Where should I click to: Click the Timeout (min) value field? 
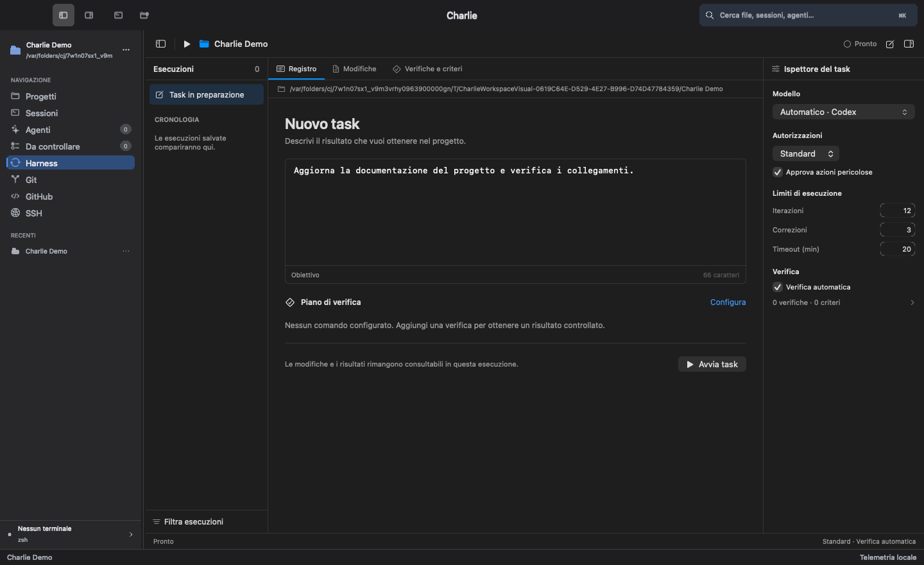897,249
